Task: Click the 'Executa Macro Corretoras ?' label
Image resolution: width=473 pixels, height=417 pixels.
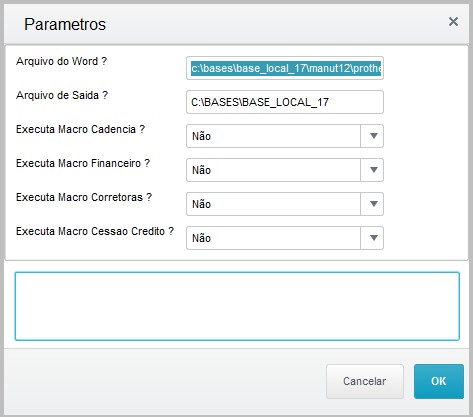Action: click(x=84, y=197)
